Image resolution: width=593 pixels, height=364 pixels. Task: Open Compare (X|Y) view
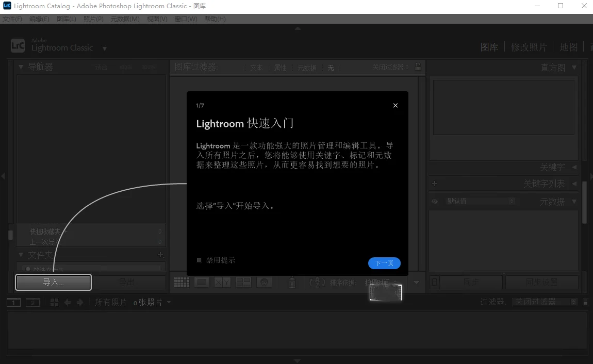click(x=222, y=283)
